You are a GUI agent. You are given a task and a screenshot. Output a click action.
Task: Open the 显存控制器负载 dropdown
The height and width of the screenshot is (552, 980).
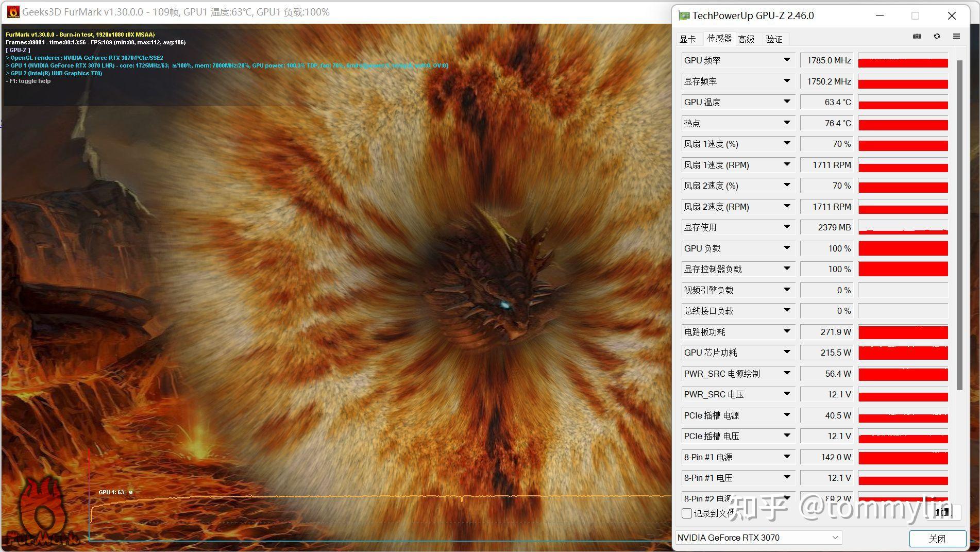coord(787,269)
